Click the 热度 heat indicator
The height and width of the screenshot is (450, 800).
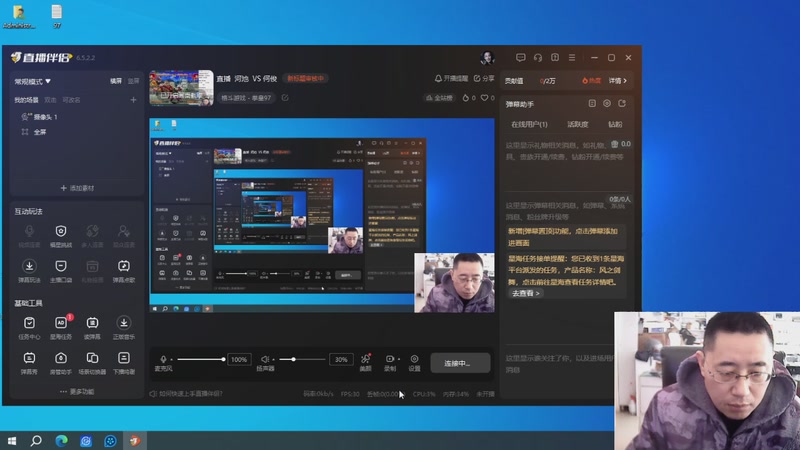pyautogui.click(x=591, y=81)
